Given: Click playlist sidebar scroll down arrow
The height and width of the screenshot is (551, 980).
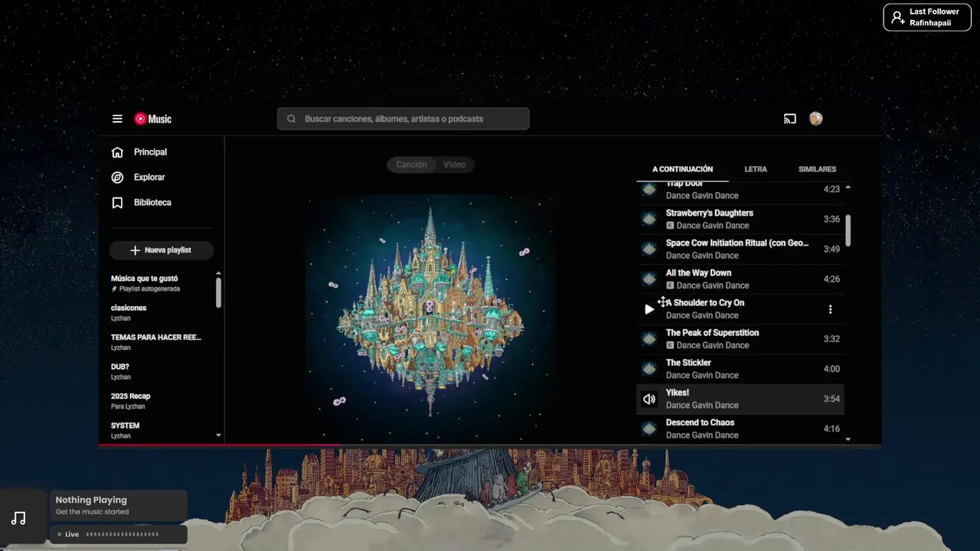Looking at the screenshot, I should tap(218, 435).
